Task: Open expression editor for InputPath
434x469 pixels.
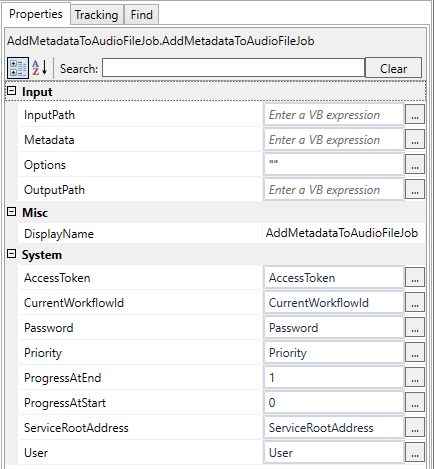Action: [x=415, y=115]
